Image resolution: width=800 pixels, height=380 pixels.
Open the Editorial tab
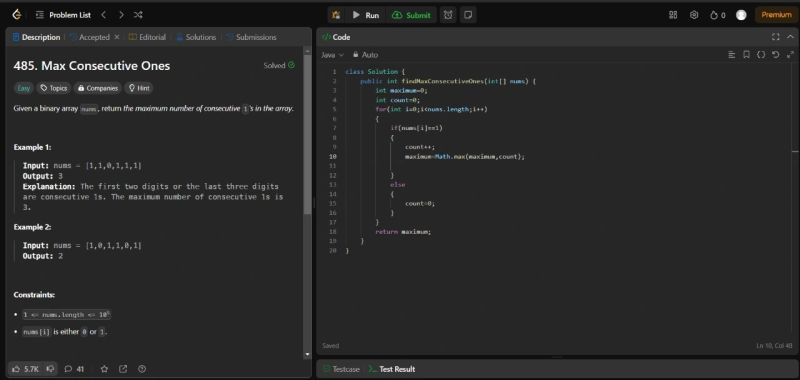click(147, 37)
